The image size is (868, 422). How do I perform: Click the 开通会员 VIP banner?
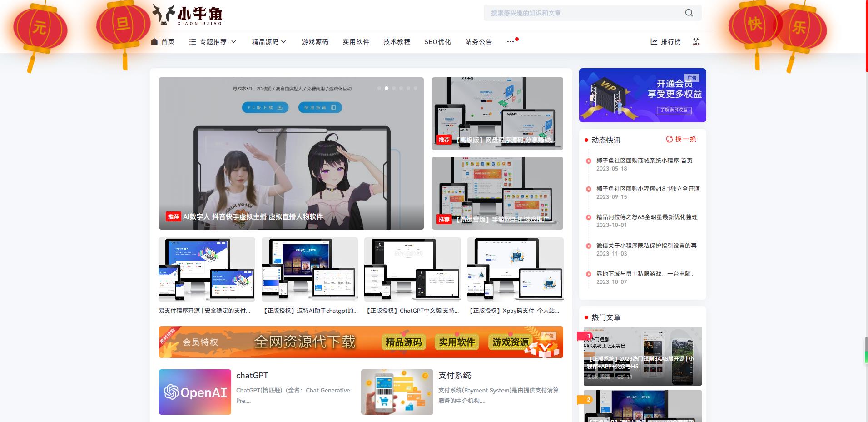[x=642, y=95]
